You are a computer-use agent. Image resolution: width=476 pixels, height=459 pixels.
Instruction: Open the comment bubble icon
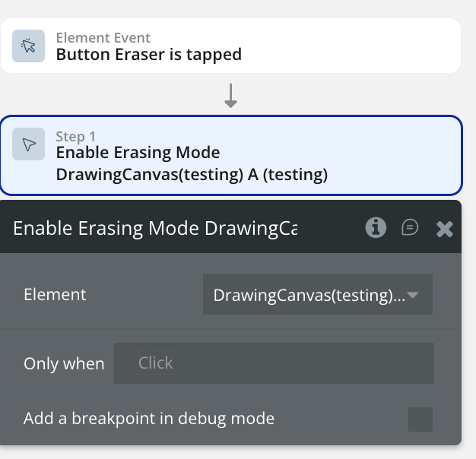coord(410,227)
